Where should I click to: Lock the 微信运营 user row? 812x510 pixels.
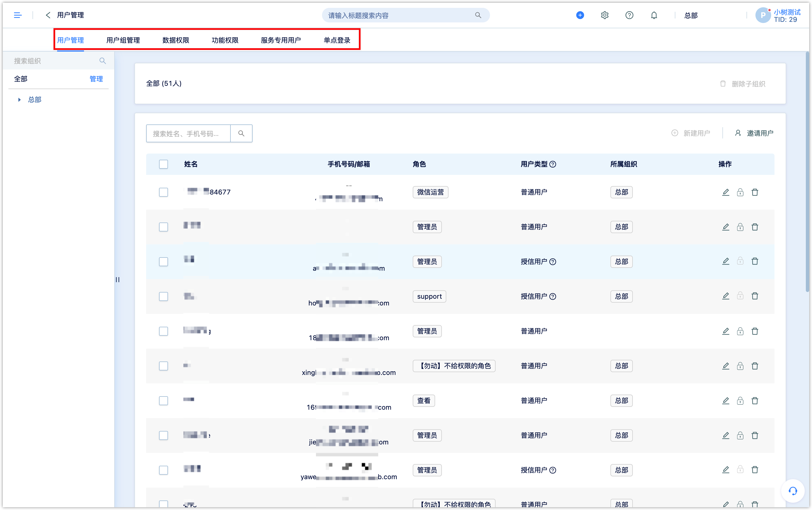(740, 192)
